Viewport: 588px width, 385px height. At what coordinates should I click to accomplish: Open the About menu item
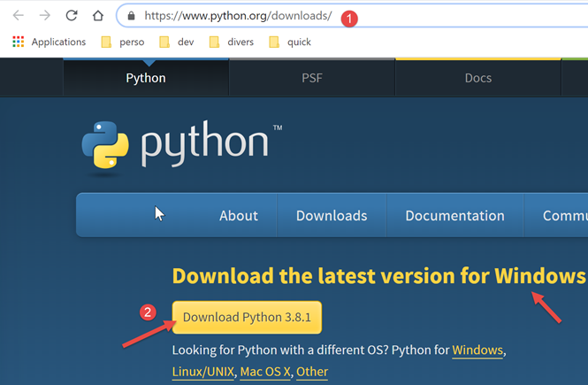tap(239, 216)
